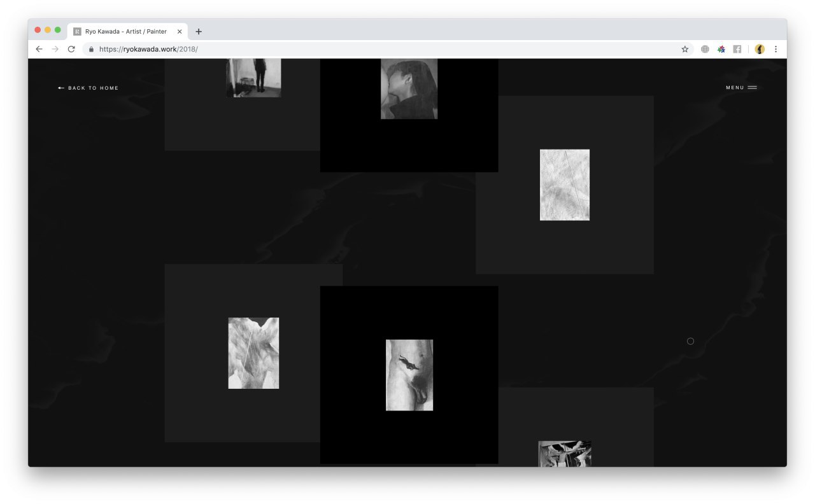
Task: Open the colorful pinwheel extension icon
Action: click(721, 49)
